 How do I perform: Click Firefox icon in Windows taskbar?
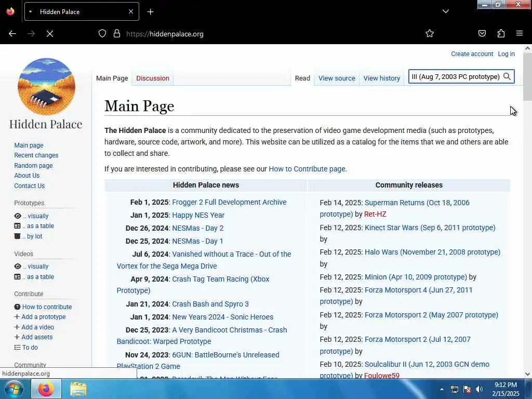[46, 389]
